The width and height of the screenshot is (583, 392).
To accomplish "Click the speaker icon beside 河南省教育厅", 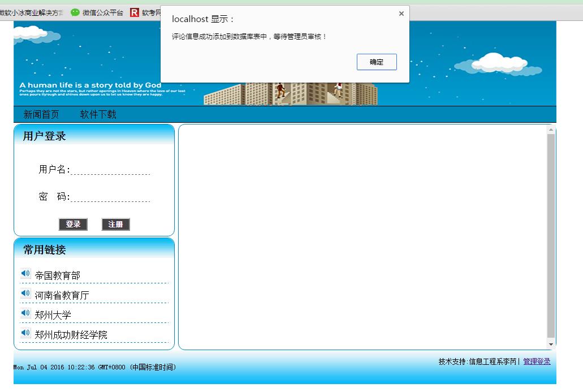I will tap(25, 293).
